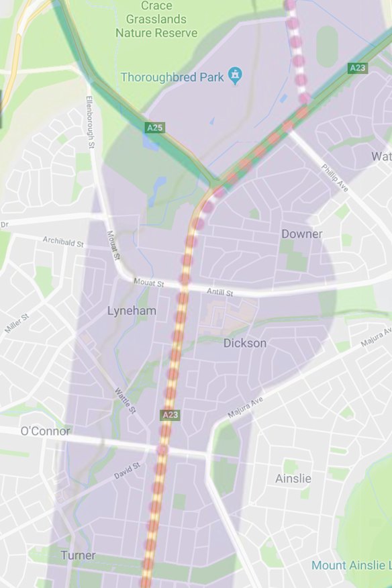
Task: Click the Thoroughbred Park attraction pin icon
Action: click(x=235, y=76)
